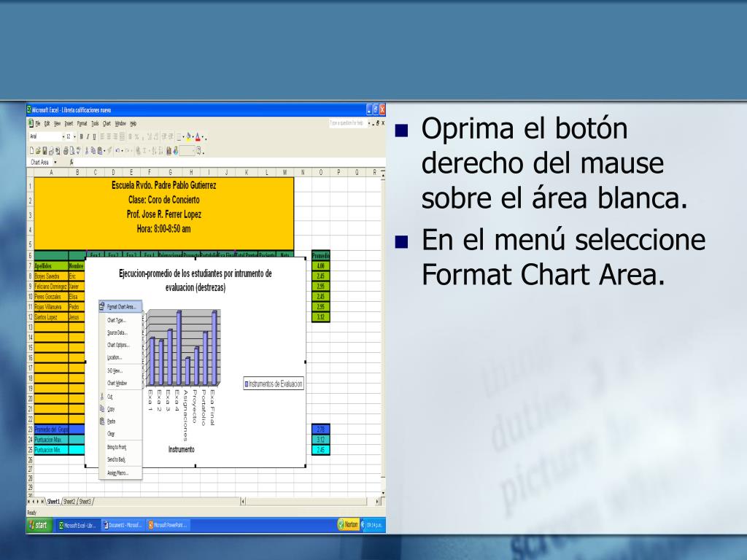Click the Undo arrow icon
The height and width of the screenshot is (560, 747).
click(117, 150)
